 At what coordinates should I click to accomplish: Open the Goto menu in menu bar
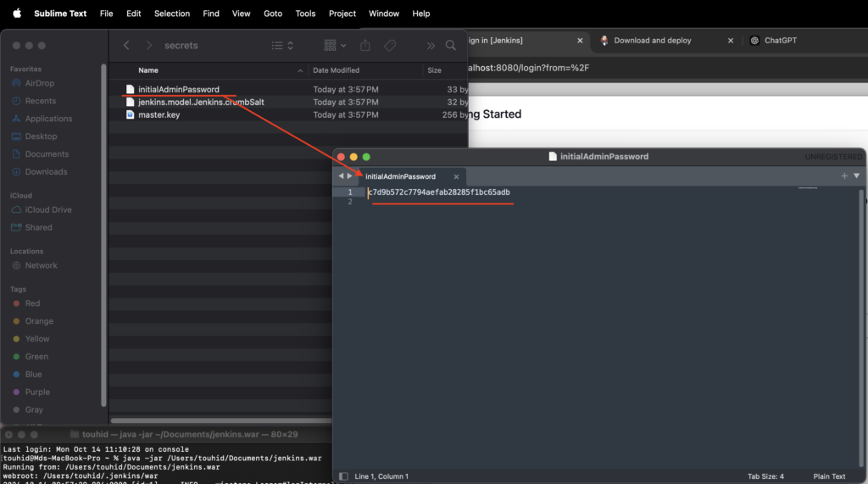click(273, 14)
